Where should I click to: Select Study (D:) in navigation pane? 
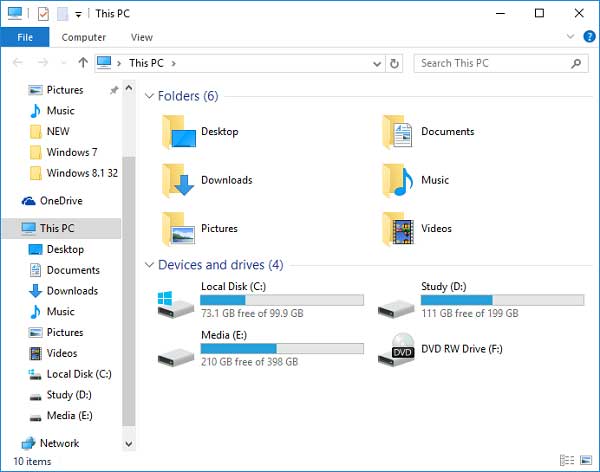tap(69, 395)
